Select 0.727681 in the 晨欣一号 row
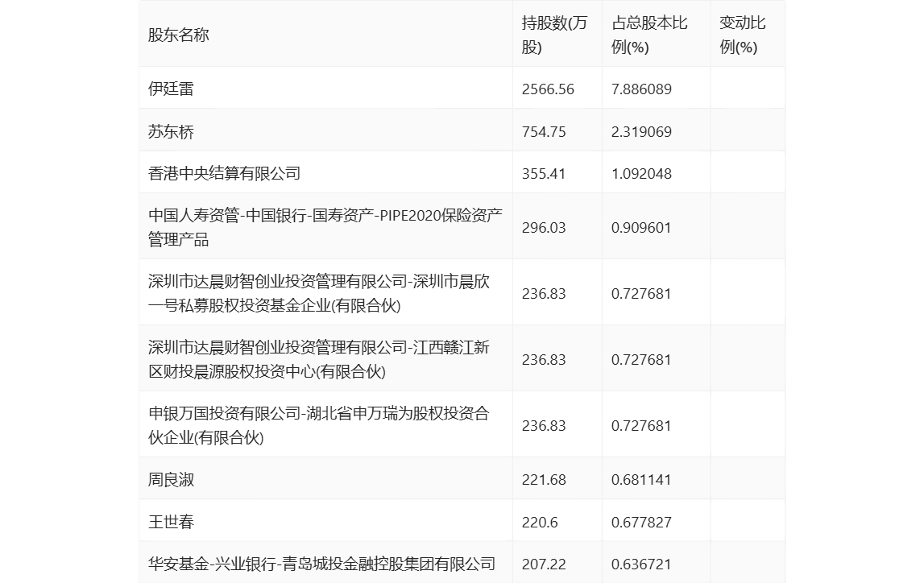924x583 pixels. pos(642,293)
